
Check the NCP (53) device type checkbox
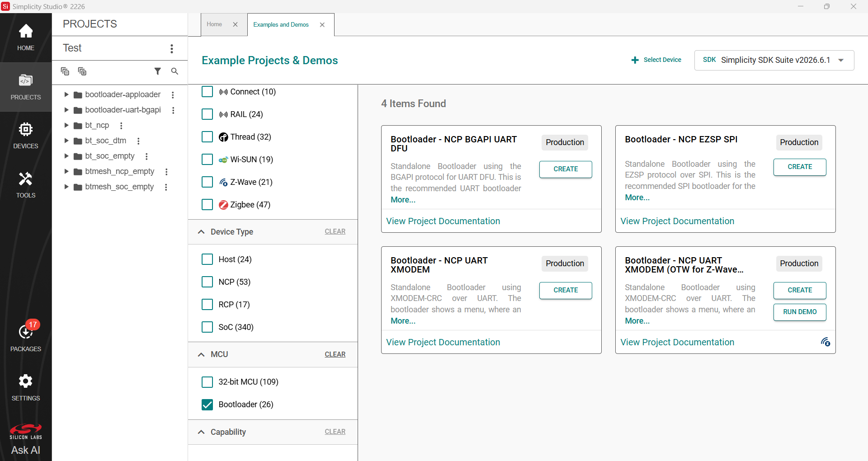(x=208, y=282)
